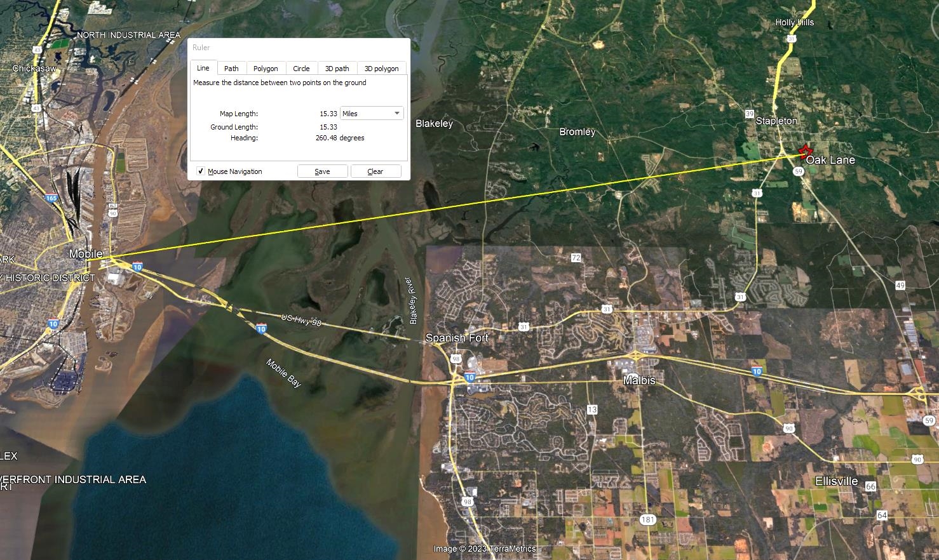
Task: Switch to the Polygon tab
Action: (x=266, y=68)
